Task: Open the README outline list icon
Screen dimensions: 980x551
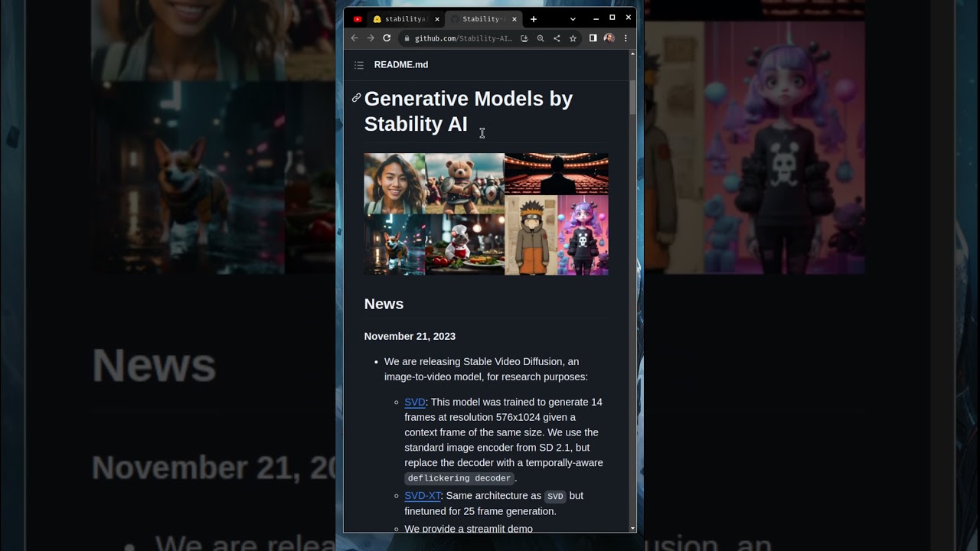Action: pos(359,65)
